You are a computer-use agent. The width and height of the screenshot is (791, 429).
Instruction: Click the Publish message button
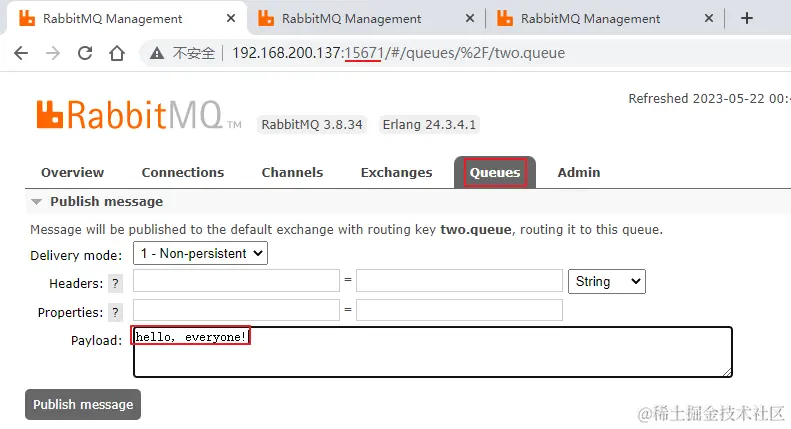pos(83,404)
